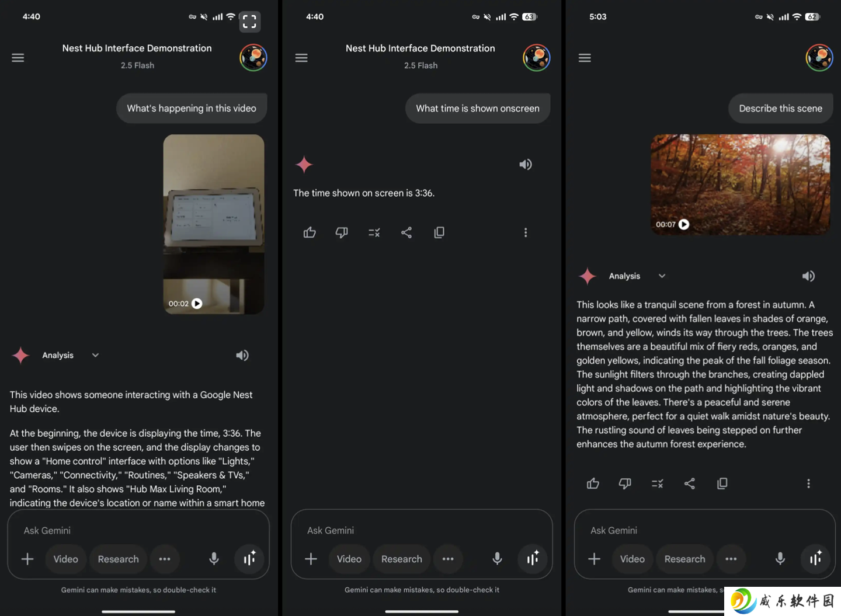The image size is (841, 616).
Task: Tap Wi-Fi icon in right screen status bar
Action: (x=797, y=17)
